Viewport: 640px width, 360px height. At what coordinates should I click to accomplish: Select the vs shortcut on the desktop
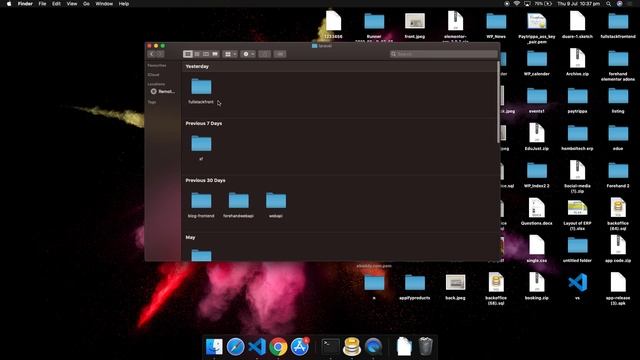tap(577, 287)
